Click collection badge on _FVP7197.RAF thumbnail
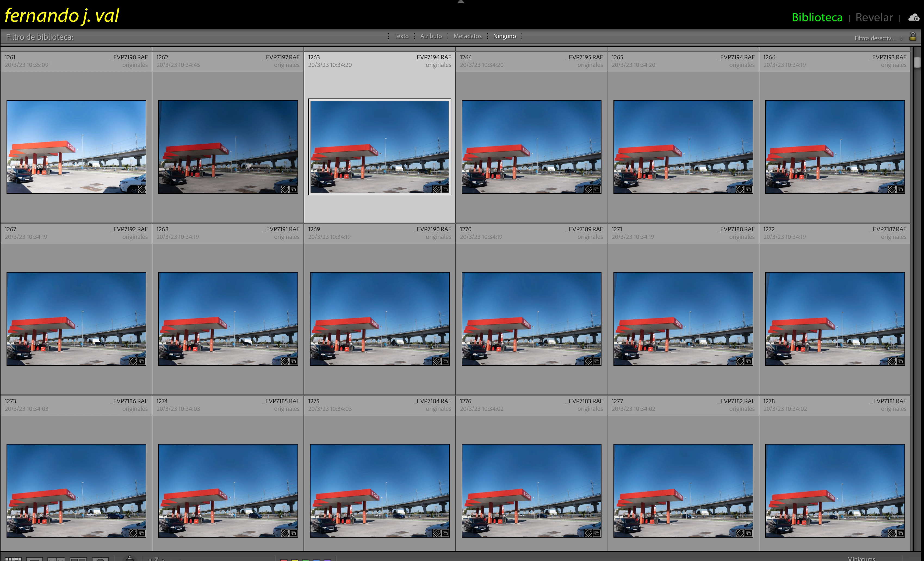Viewport: 924px width, 561px height. (294, 190)
